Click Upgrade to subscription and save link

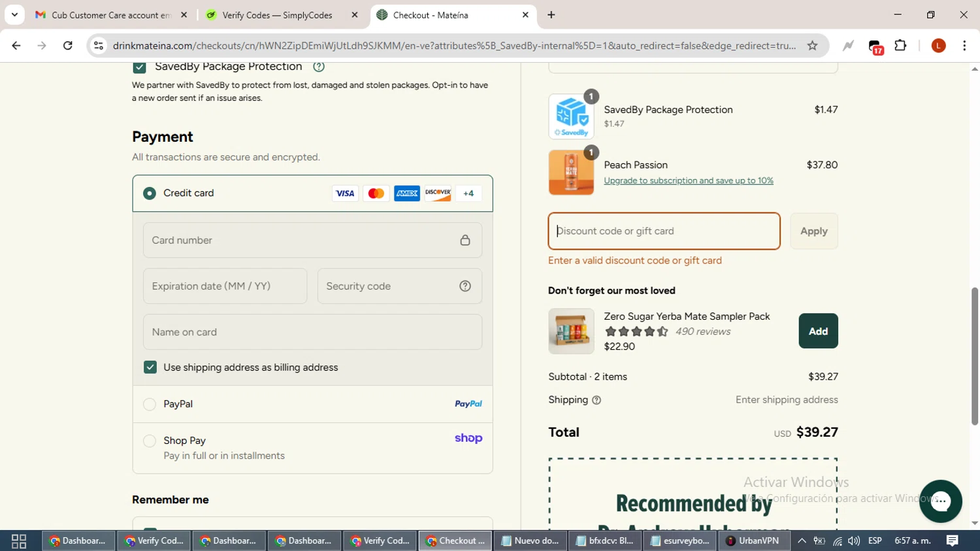[689, 181]
